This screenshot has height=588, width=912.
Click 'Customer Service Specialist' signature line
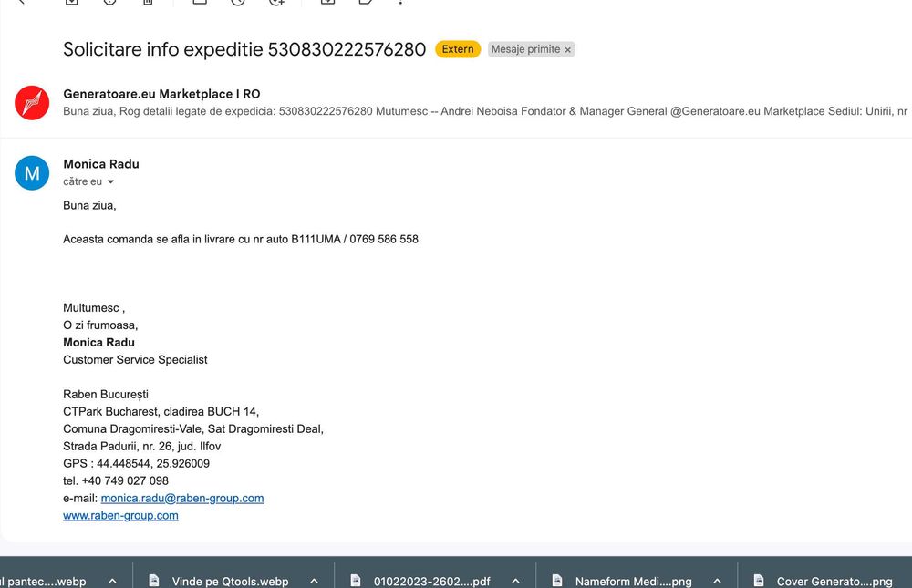point(135,360)
